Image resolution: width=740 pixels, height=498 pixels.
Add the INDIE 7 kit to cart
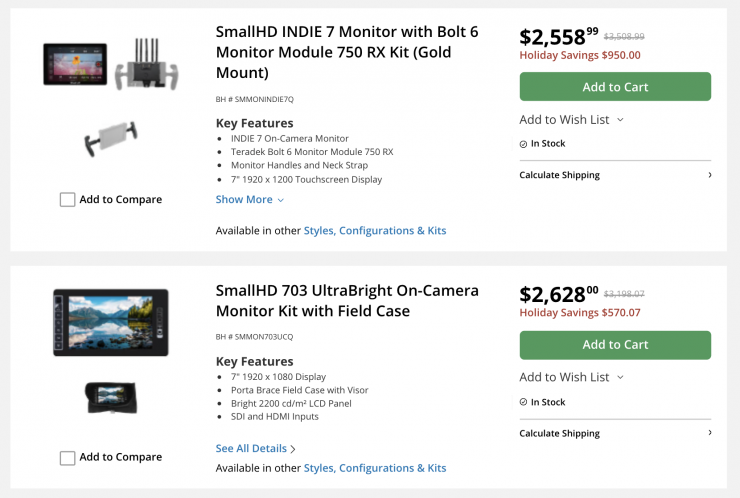[615, 87]
